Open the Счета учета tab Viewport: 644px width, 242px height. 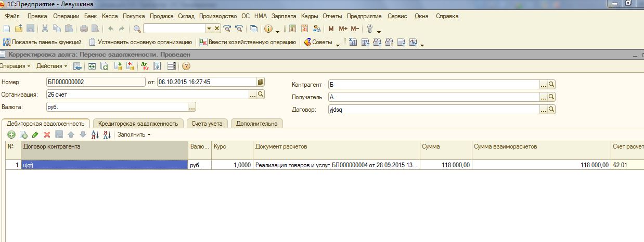point(207,123)
